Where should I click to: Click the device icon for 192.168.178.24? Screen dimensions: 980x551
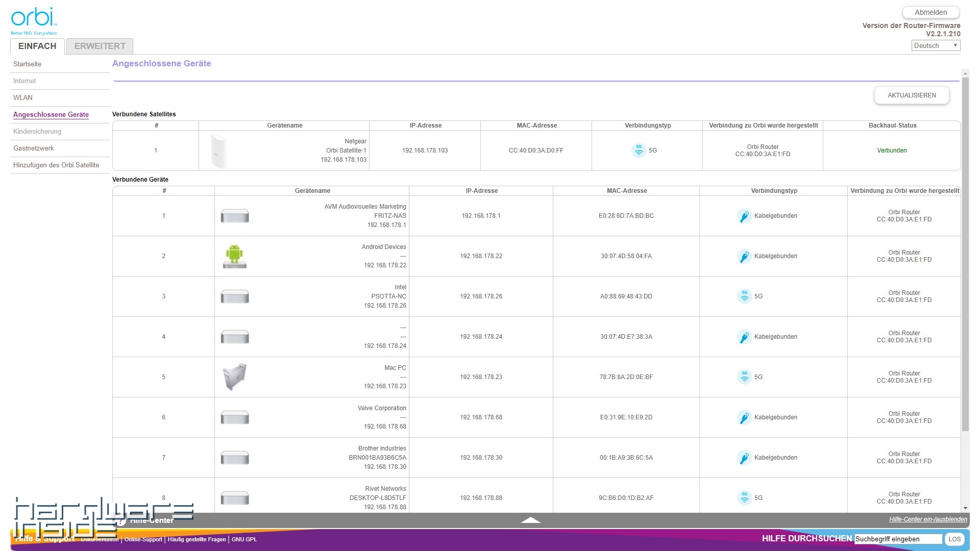tap(235, 337)
